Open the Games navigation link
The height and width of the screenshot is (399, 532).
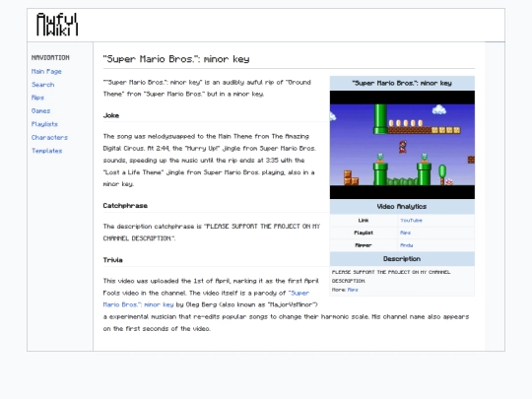[x=40, y=111]
